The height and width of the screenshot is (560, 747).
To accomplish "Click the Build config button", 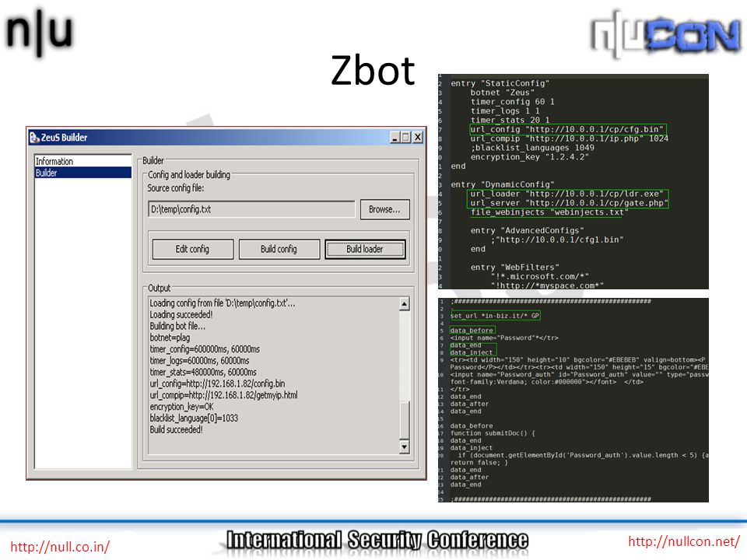I will tap(279, 249).
